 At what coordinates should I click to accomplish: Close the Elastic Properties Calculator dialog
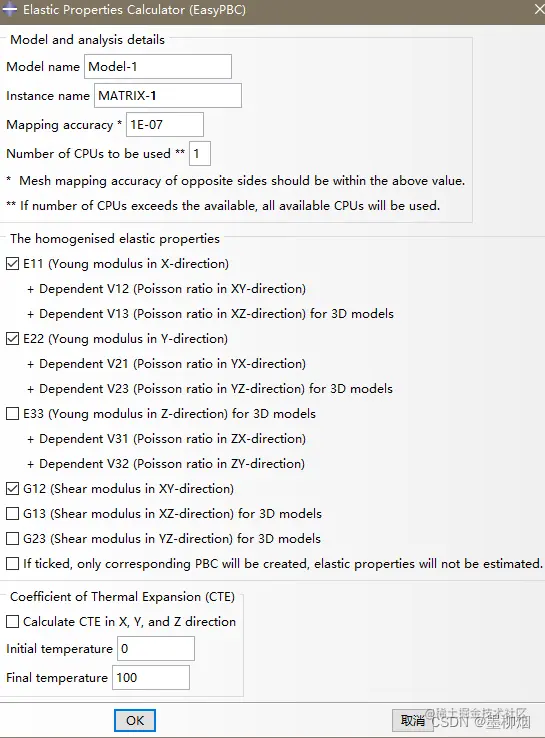tap(539, 9)
